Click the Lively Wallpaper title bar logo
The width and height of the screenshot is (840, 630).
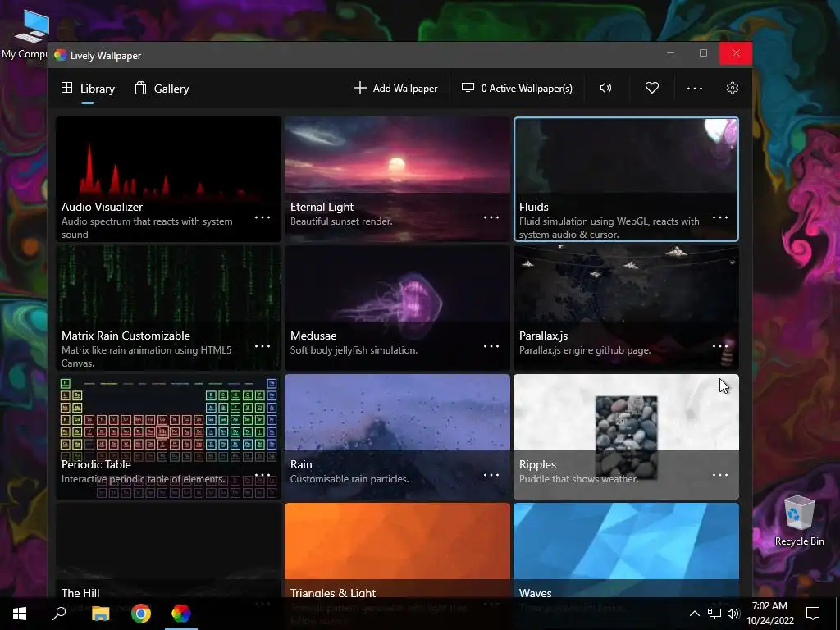tap(60, 55)
